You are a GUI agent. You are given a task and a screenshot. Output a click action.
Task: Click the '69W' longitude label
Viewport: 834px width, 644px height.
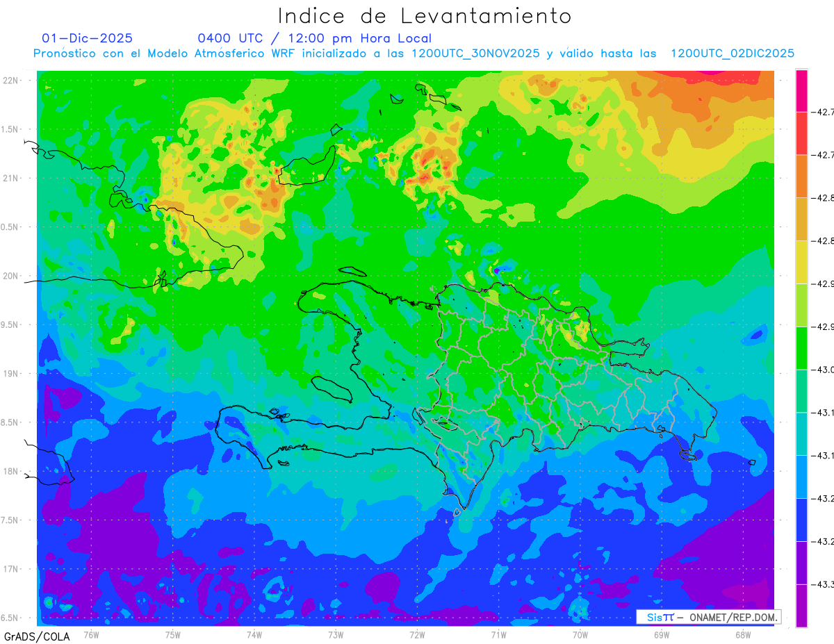coord(662,634)
